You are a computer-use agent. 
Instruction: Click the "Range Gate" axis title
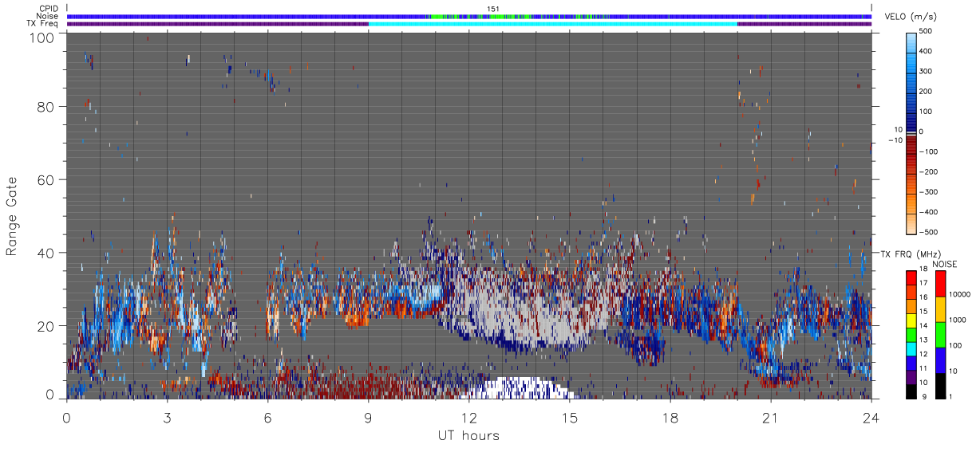pyautogui.click(x=11, y=216)
